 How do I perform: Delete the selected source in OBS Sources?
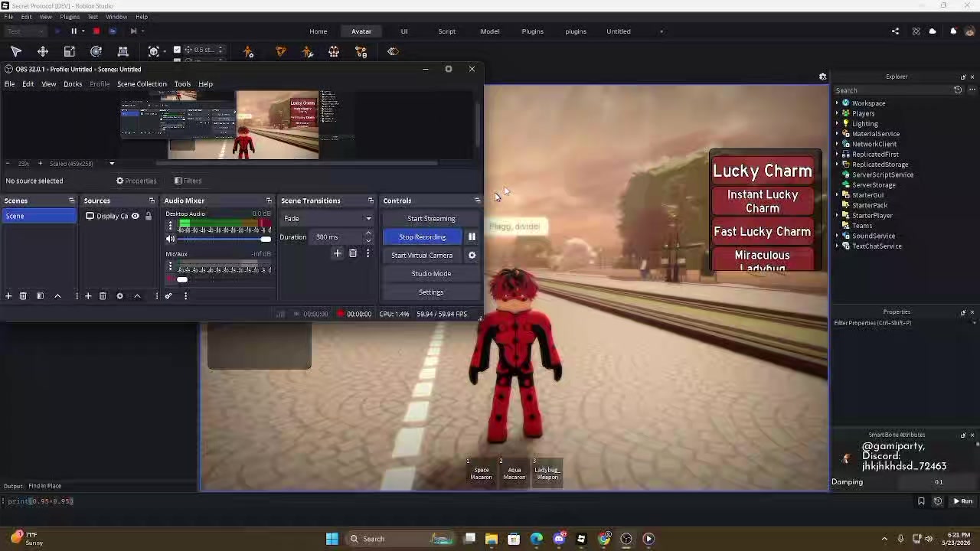[x=103, y=296]
